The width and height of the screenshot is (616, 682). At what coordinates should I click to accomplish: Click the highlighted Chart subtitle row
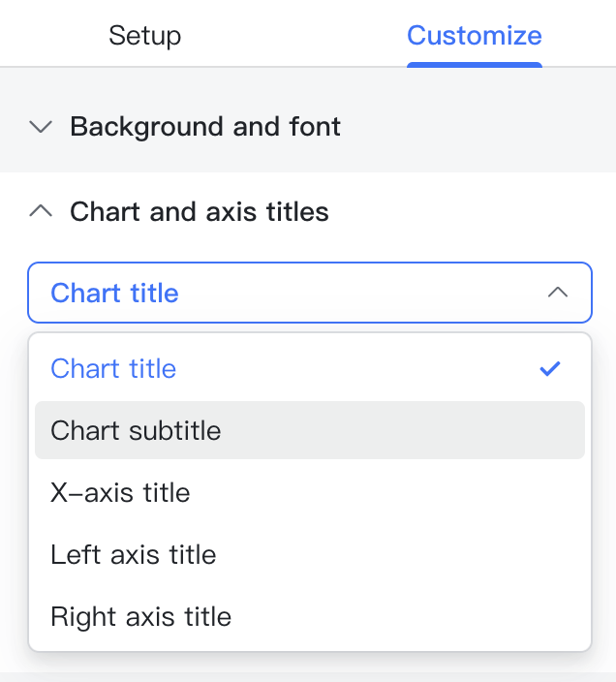tap(310, 430)
